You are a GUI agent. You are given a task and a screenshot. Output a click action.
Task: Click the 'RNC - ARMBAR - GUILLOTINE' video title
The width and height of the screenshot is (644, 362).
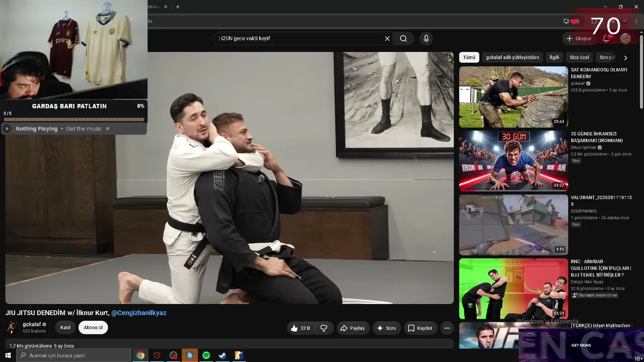[x=601, y=268]
